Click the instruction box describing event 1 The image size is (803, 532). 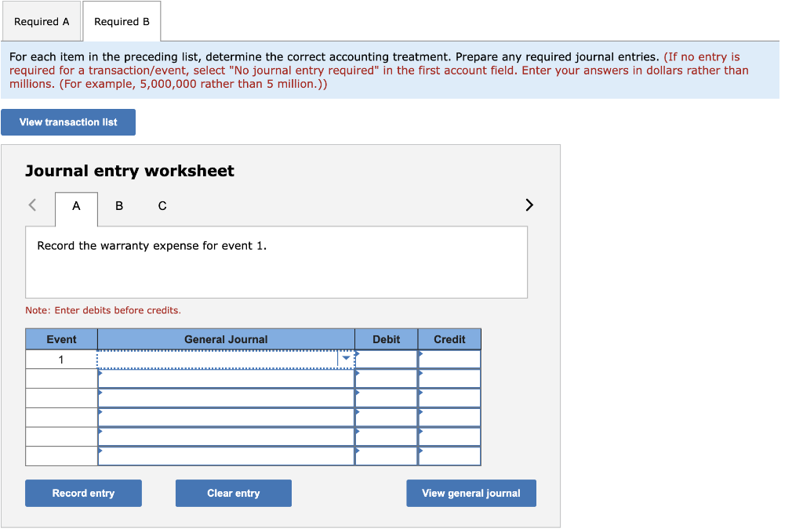click(276, 261)
